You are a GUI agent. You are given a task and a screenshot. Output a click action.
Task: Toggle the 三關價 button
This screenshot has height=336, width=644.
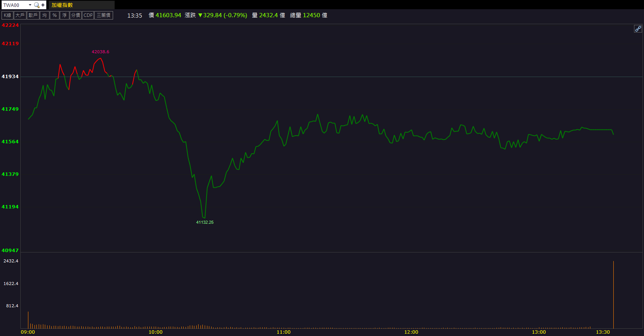pyautogui.click(x=103, y=15)
